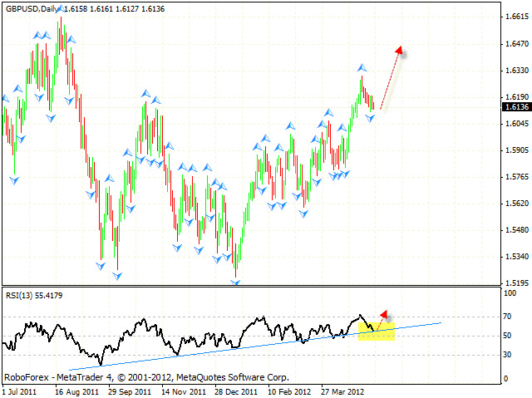Image resolution: width=532 pixels, height=398 pixels.
Task: Click the up fractal arrow above the April 2012 peak
Action: point(362,67)
